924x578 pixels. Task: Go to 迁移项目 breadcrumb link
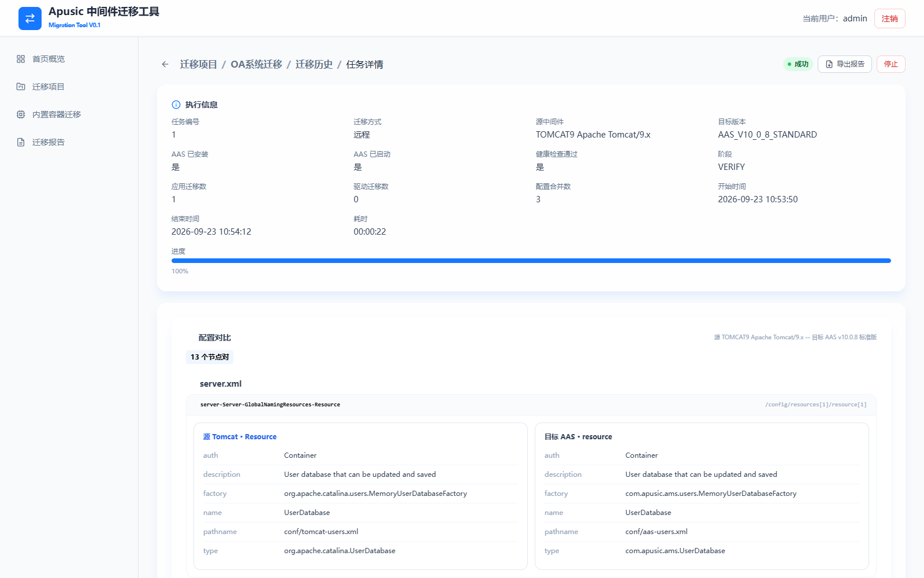click(x=199, y=64)
